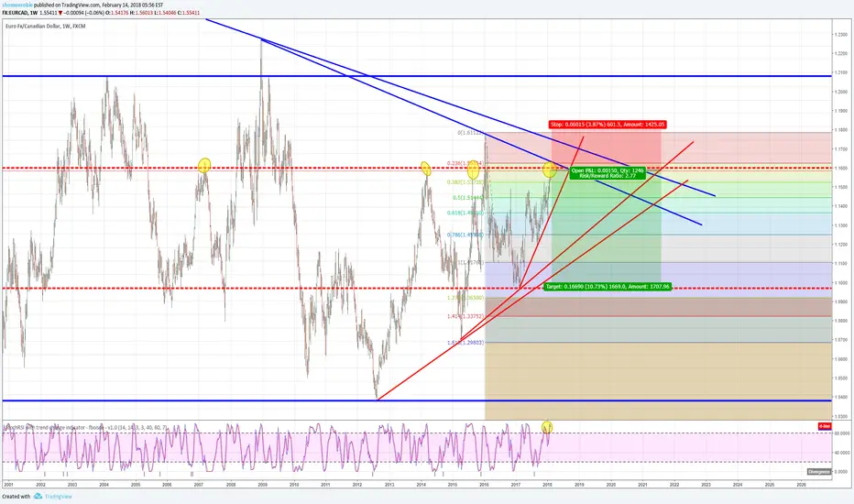Click the grey Divergence label in the indicator pane
854x504 pixels.
point(818,472)
